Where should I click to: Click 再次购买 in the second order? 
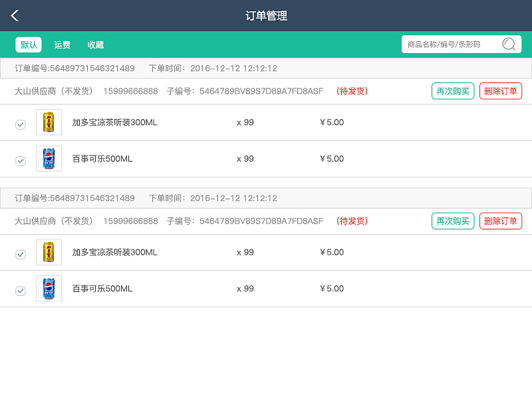(453, 221)
